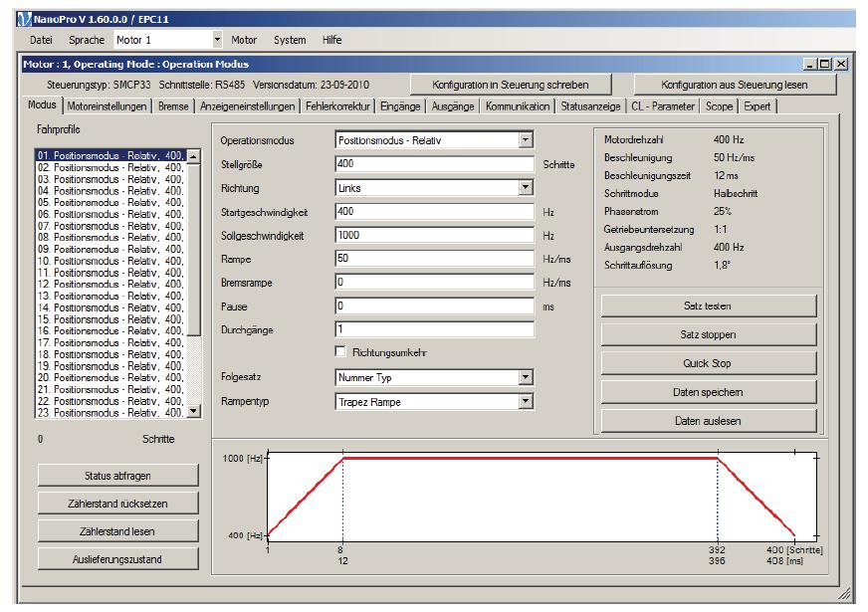Open the Operationsmodus dropdown
Screen dimensions: 868x612
click(x=527, y=140)
